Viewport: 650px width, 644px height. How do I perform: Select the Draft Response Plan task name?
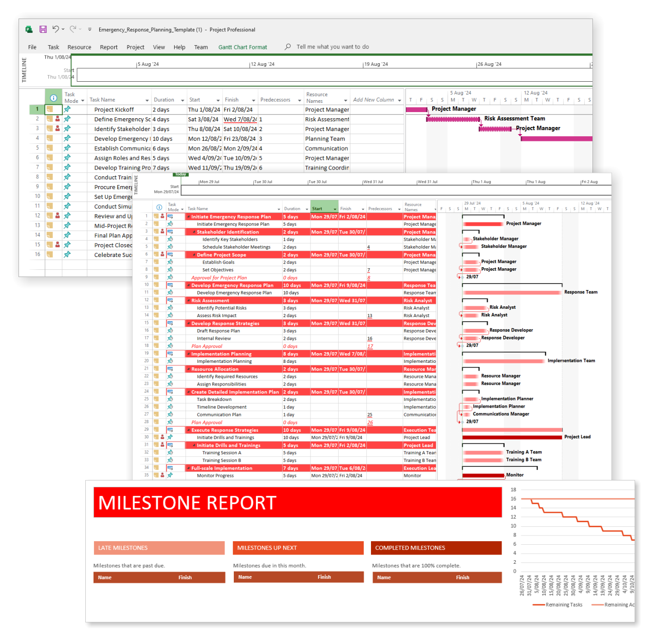tap(218, 331)
